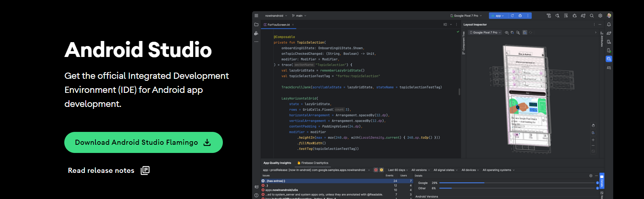Open Gradle tool window in right sidebar
The image size is (644, 199).
click(609, 33)
